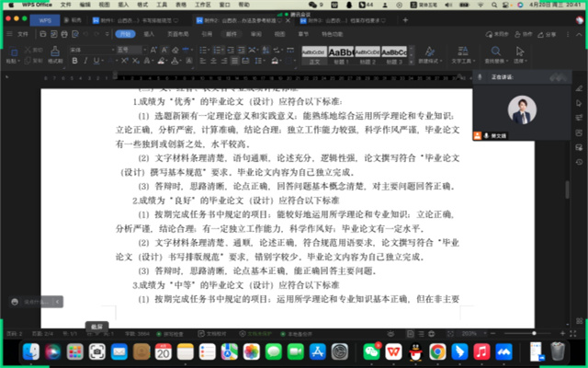Viewport: 588px width, 368px height.
Task: Select the 章节 ribbon tab
Action: (303, 34)
